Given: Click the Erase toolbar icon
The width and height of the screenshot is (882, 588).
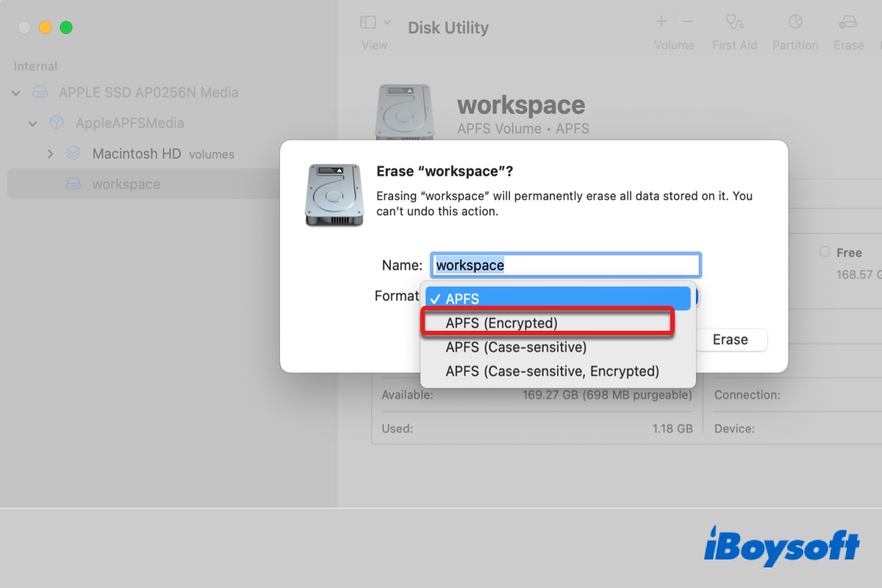Looking at the screenshot, I should point(848,23).
